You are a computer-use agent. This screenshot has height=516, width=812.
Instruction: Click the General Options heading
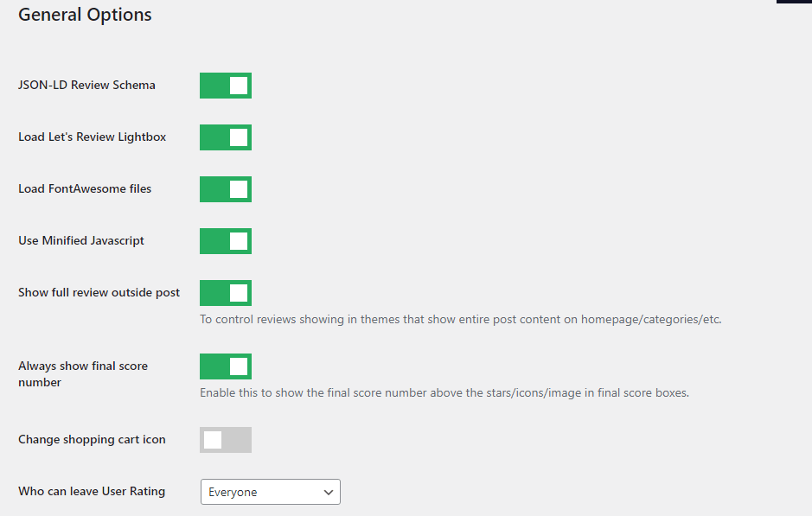point(84,15)
